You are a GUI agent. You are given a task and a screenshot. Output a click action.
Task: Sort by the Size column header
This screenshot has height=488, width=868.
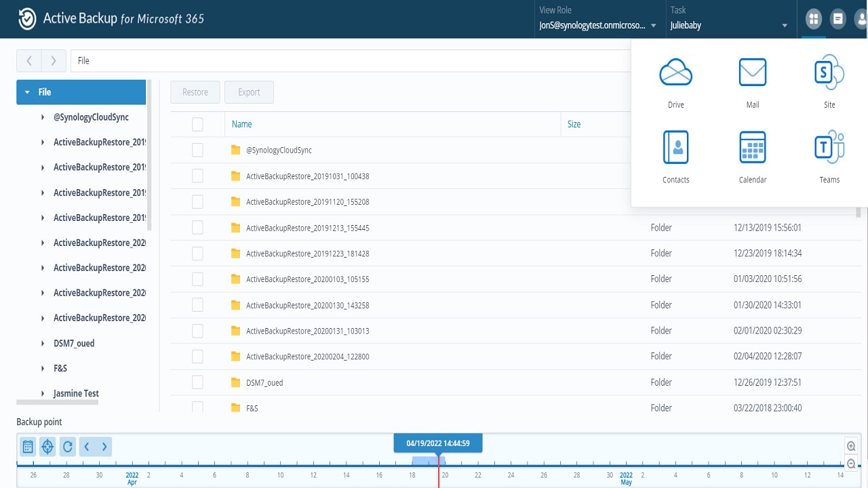point(574,124)
